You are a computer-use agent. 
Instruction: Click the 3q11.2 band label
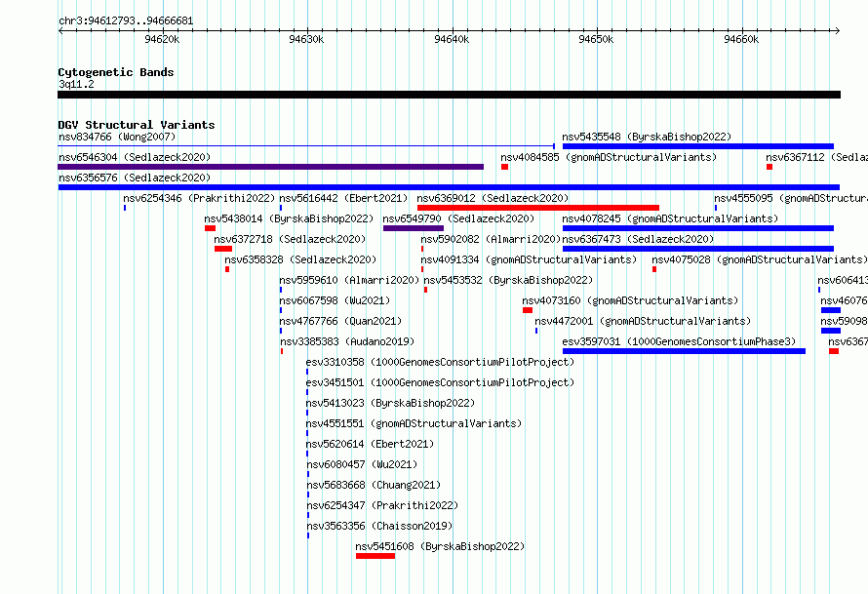(x=76, y=84)
